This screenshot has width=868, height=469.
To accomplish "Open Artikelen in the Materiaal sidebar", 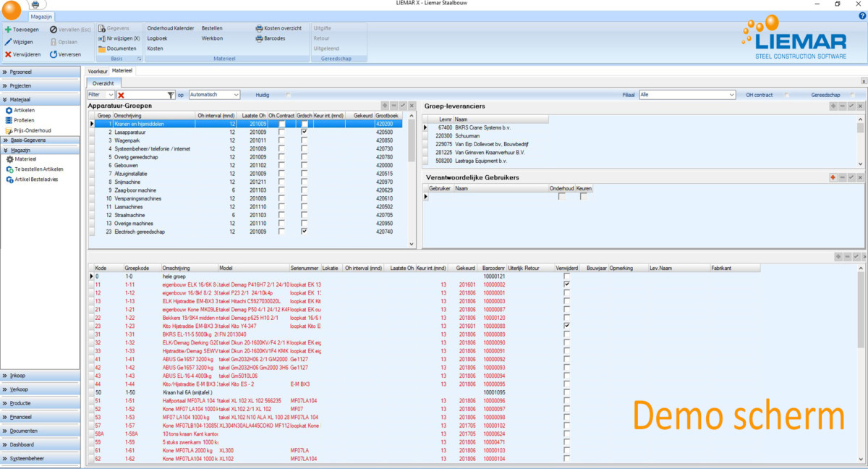I will 20,110.
